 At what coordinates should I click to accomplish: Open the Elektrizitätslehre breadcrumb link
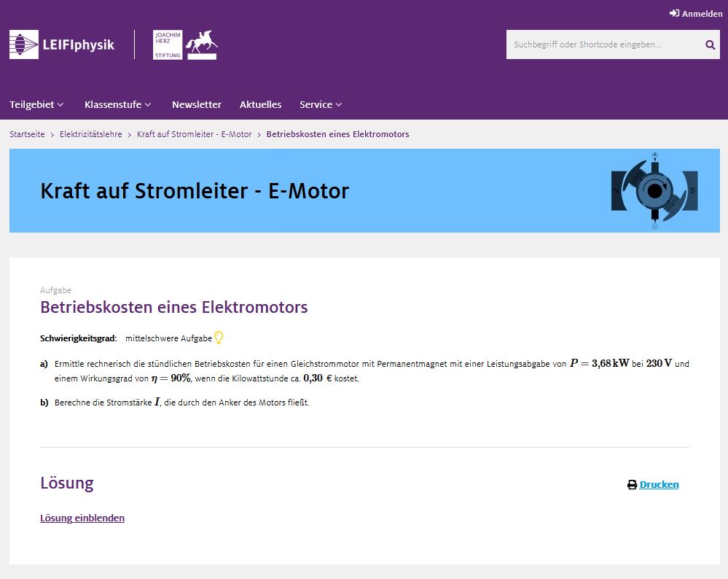(x=91, y=134)
